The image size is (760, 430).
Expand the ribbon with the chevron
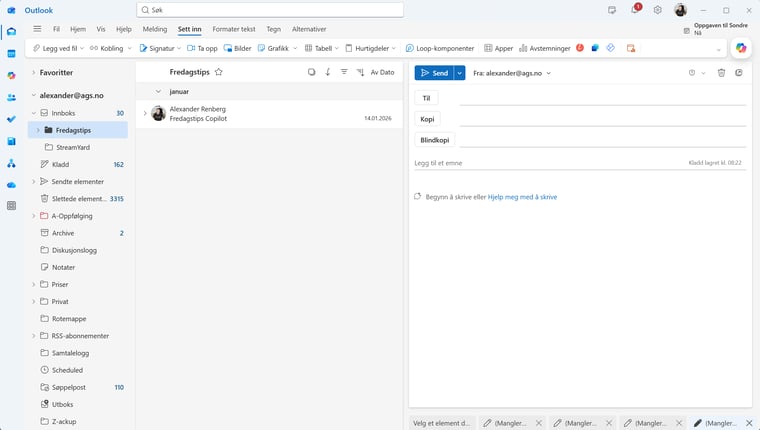click(718, 49)
